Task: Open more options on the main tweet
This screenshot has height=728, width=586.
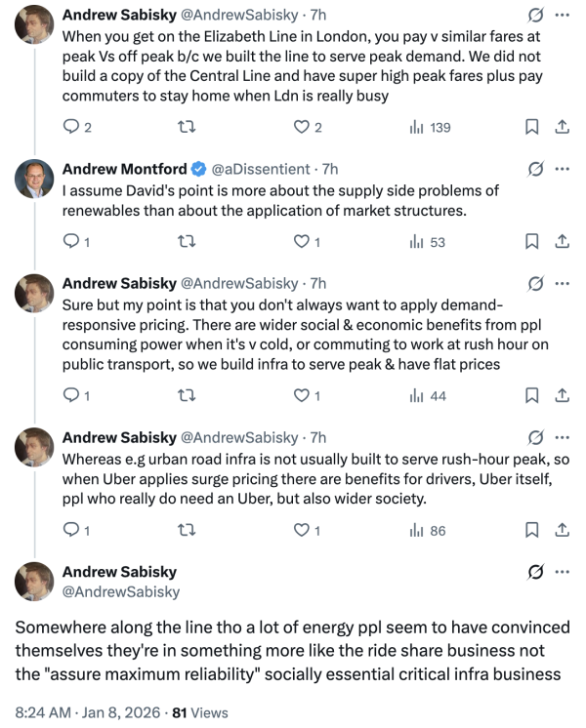Action: (x=562, y=572)
